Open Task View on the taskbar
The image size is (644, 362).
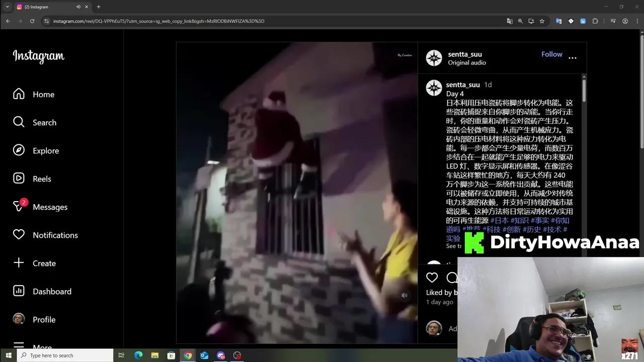pos(121,355)
